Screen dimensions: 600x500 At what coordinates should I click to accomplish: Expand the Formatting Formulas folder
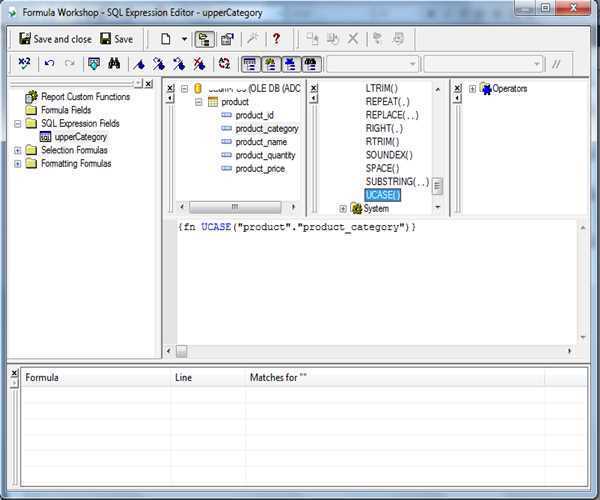(18, 163)
